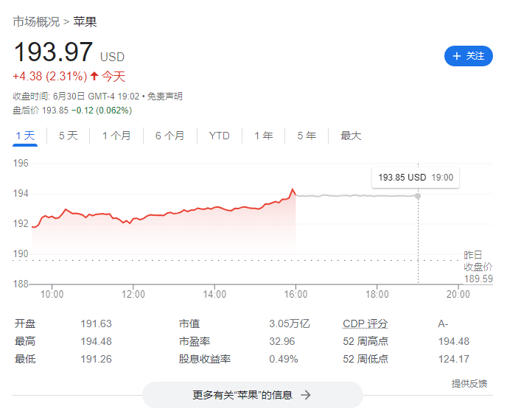Image resolution: width=521 pixels, height=420 pixels.
Task: Click the 开盘 value 191.63
Action: pyautogui.click(x=96, y=323)
